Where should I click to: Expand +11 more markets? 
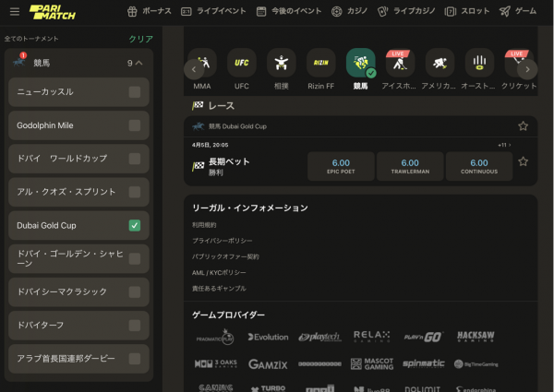click(x=504, y=145)
